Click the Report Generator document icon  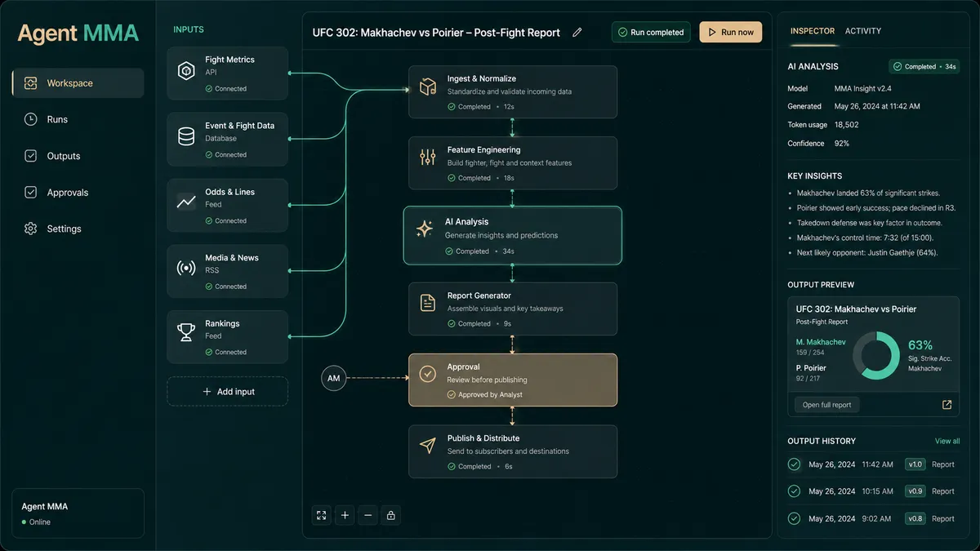tap(428, 303)
